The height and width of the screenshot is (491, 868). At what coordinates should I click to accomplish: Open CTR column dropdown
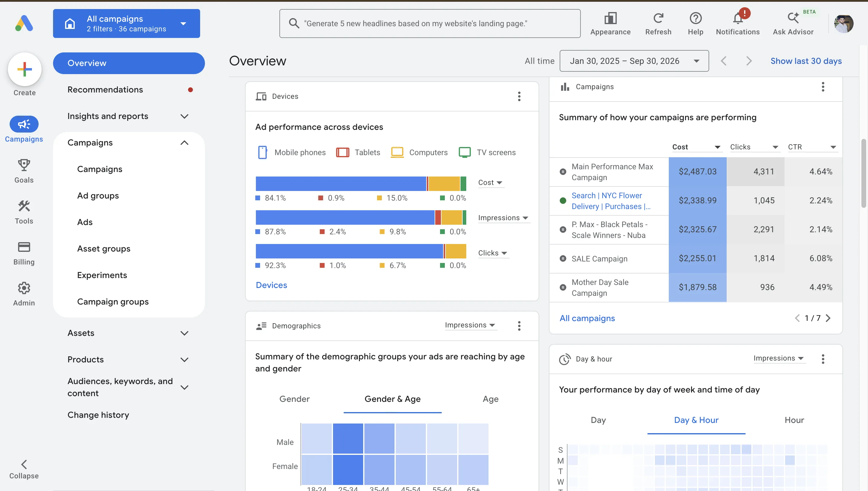coord(813,147)
